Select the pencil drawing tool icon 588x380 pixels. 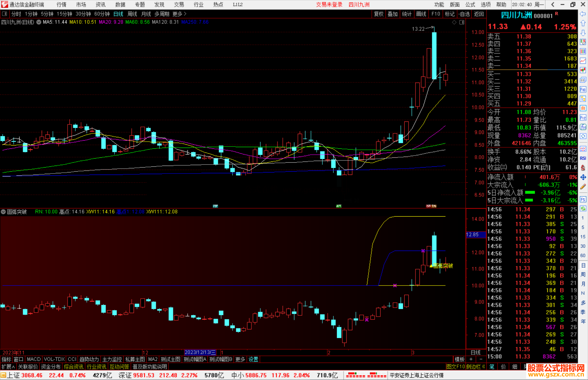point(583,187)
